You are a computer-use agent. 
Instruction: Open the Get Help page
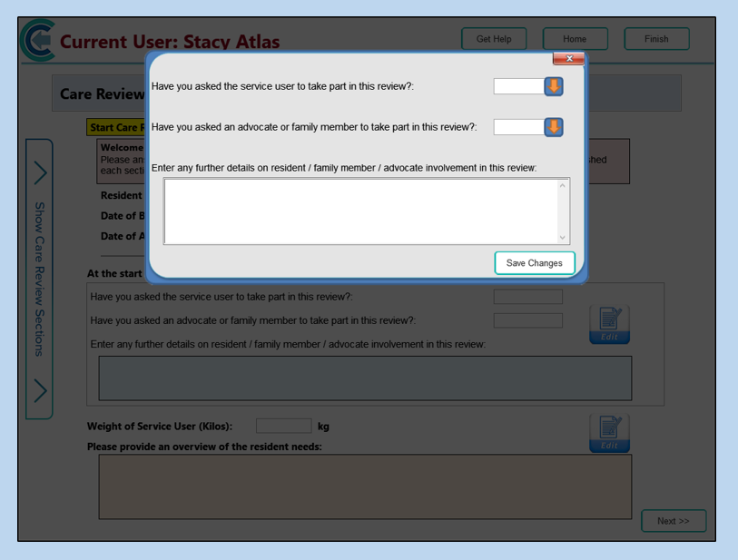pyautogui.click(x=494, y=39)
